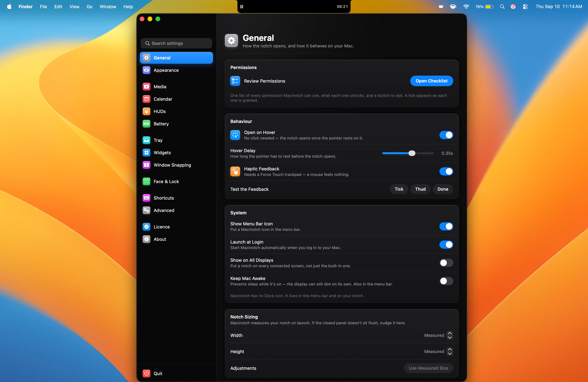
Task: Click the "Permissions" section heading
Action: 243,67
